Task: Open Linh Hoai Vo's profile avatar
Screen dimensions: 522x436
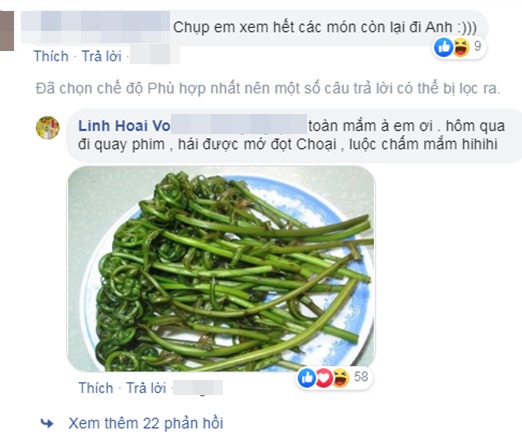Action: (x=48, y=127)
